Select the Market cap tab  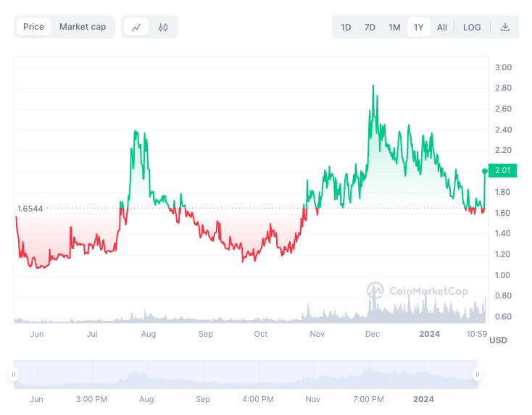(83, 27)
